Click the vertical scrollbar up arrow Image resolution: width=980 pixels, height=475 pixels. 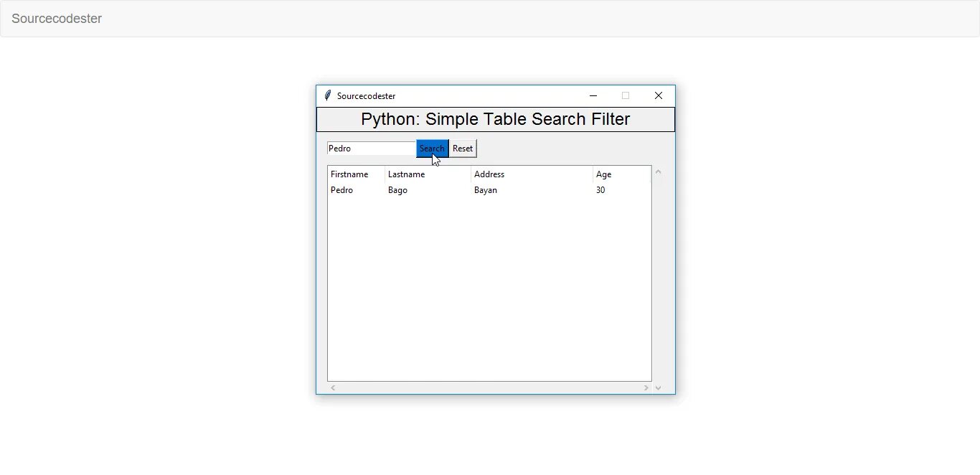tap(658, 172)
